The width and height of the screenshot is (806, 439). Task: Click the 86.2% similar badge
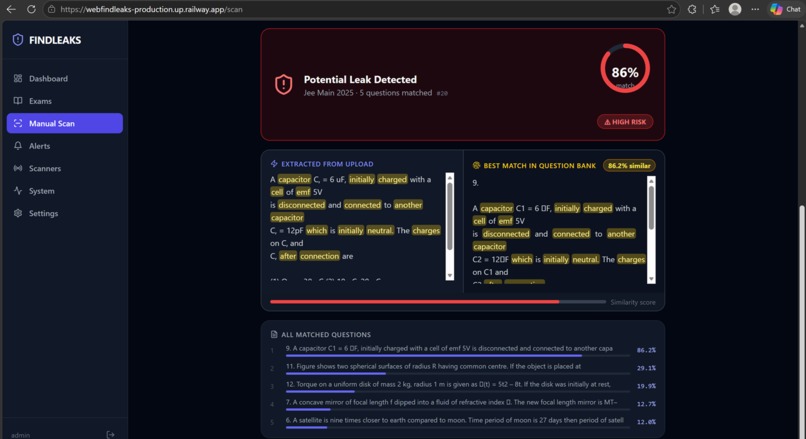629,166
